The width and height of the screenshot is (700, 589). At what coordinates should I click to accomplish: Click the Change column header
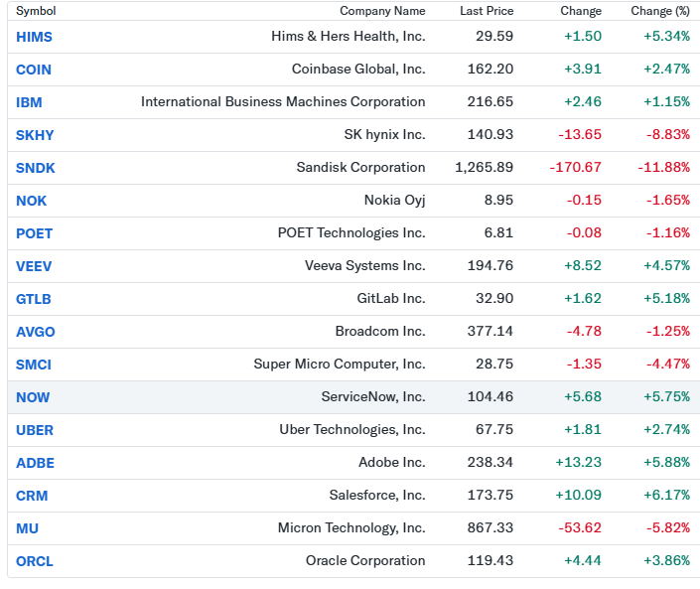tap(581, 11)
